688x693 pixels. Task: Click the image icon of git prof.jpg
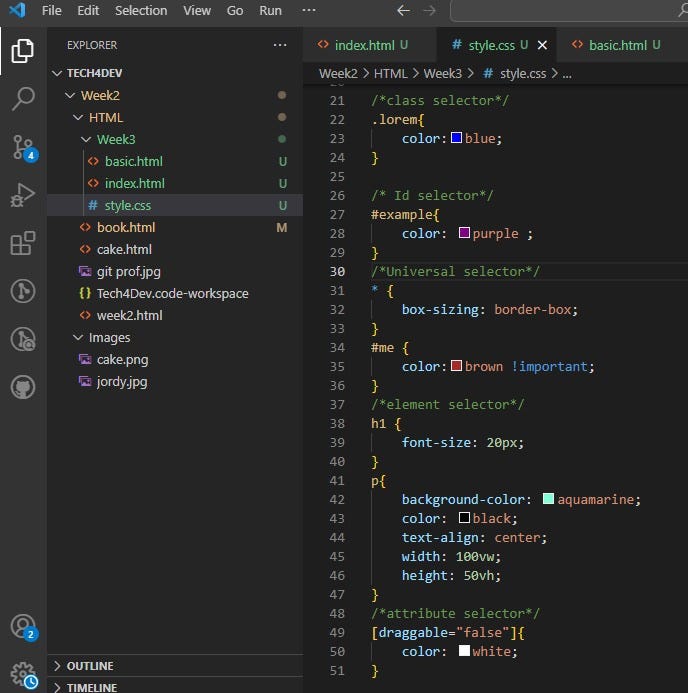[x=85, y=271]
